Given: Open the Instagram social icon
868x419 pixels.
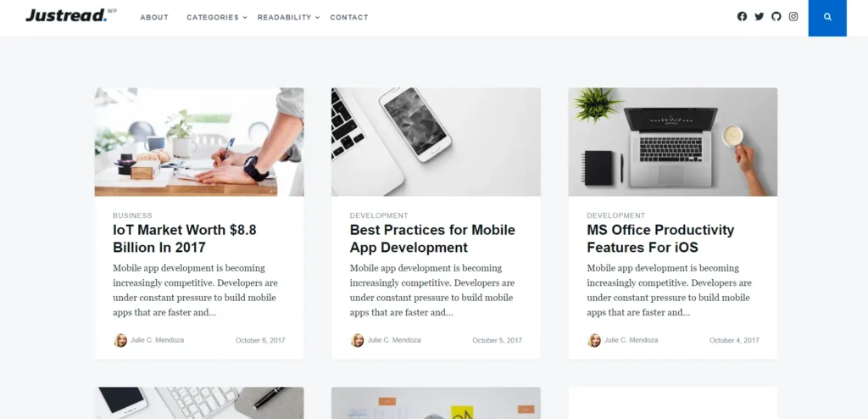Looking at the screenshot, I should 793,17.
